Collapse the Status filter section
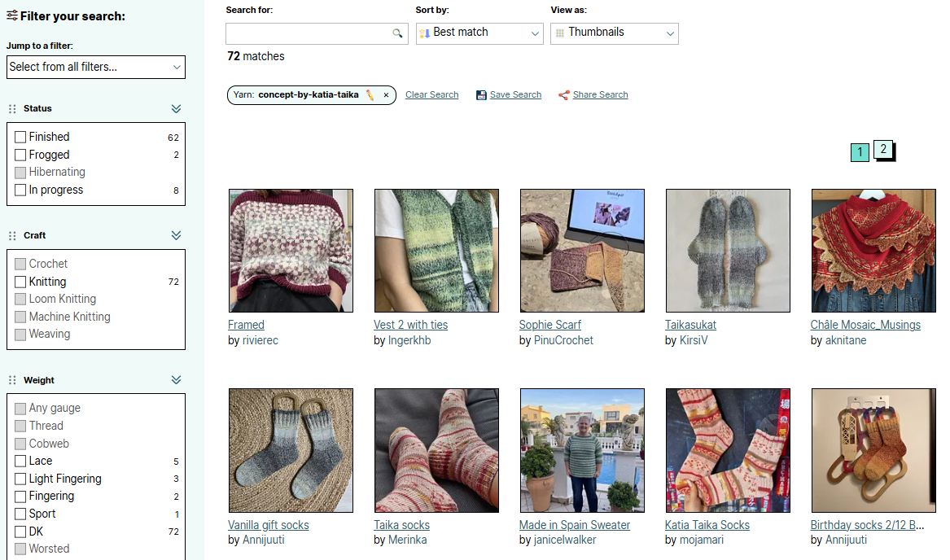This screenshot has width=950, height=560. pos(176,109)
